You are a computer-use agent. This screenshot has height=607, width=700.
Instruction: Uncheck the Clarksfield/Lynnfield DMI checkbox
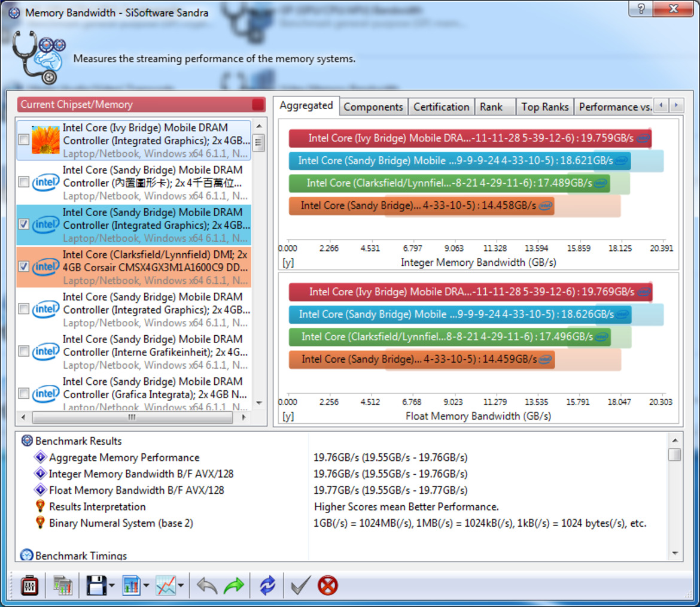24,266
